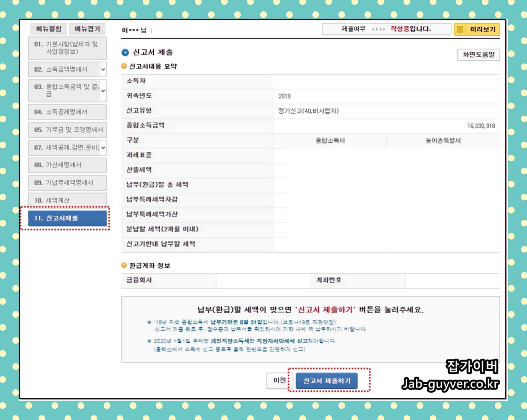Expand the 02. 소득금액명세서 menu arrow
Screen dimensions: 527x420
[x=103, y=70]
